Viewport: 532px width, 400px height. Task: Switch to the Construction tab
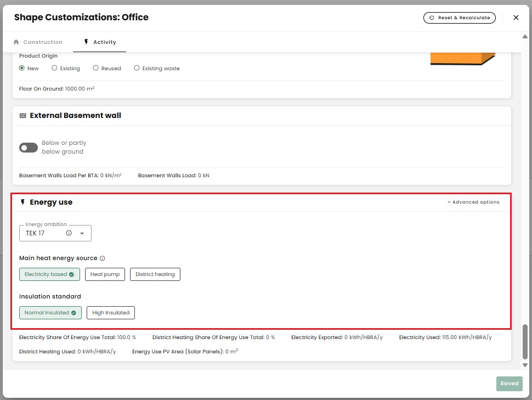tap(38, 42)
